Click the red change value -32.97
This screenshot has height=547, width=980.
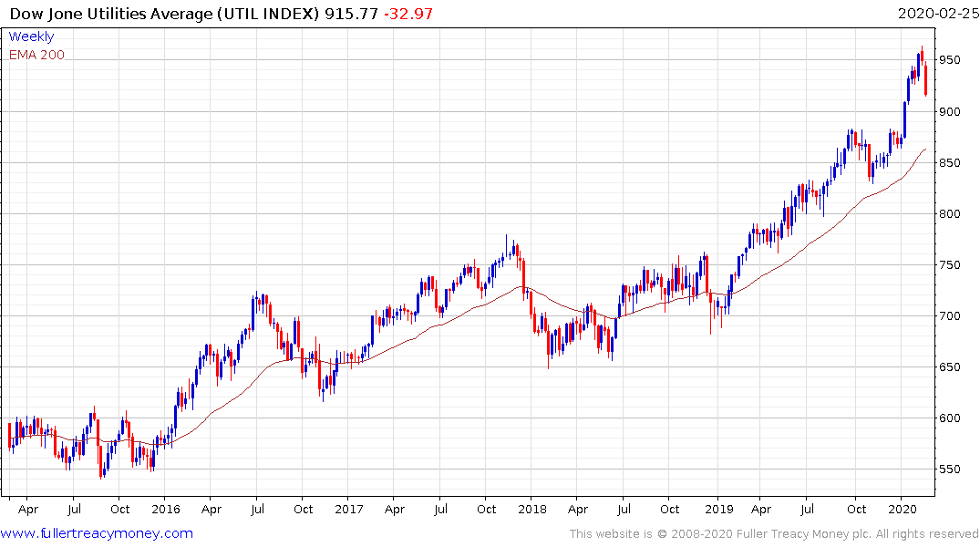tap(407, 14)
